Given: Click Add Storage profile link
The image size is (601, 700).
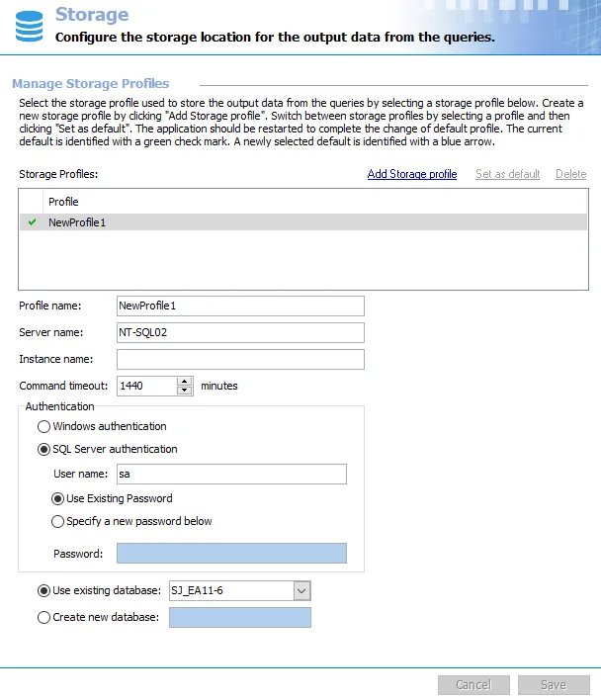Looking at the screenshot, I should coord(412,174).
